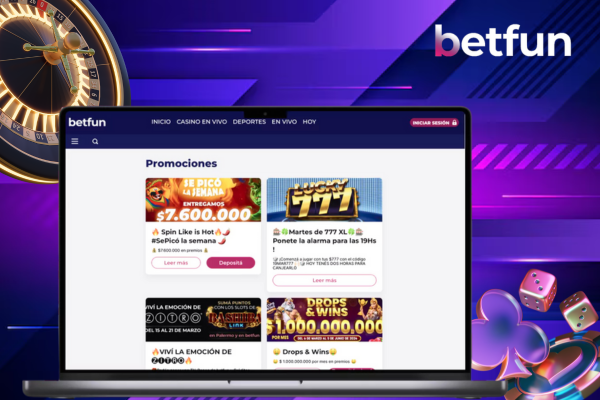Click the lock icon on Iniciar Sesión
Screen dimensions: 600x400
pyautogui.click(x=455, y=122)
